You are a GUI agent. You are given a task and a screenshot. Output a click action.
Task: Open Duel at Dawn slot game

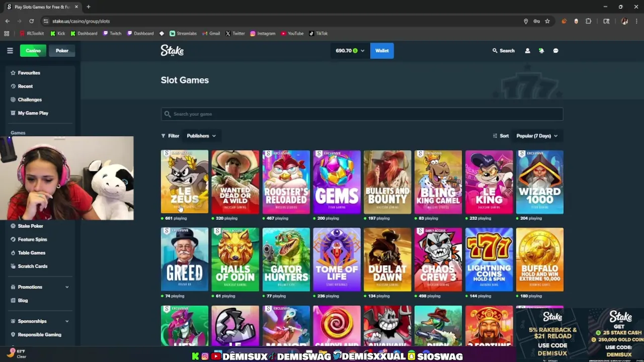click(x=387, y=259)
